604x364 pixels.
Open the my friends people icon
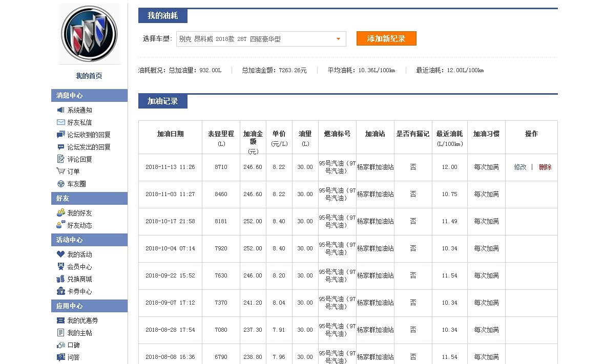point(60,213)
